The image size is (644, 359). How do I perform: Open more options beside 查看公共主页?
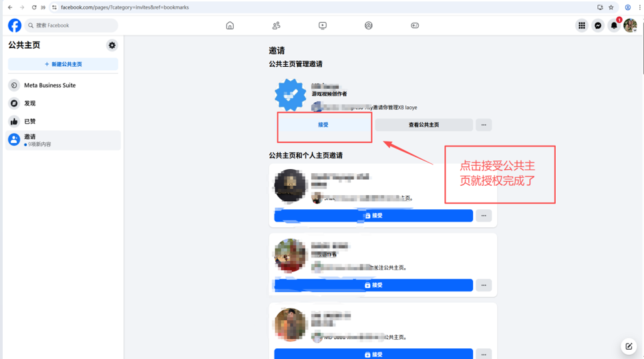coord(484,125)
